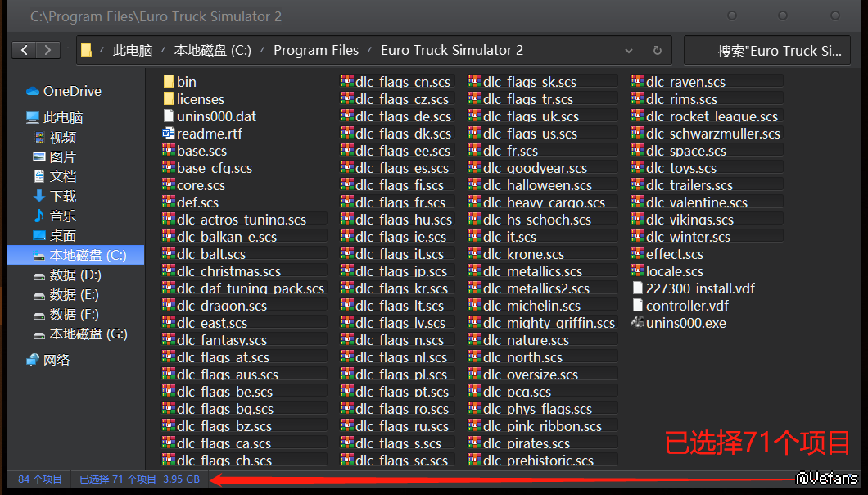Viewport: 868px width, 495px height.
Task: Select the licenses folder
Action: click(x=200, y=99)
